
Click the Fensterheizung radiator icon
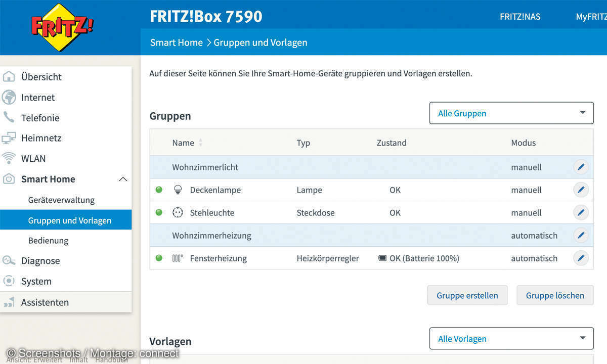pyautogui.click(x=178, y=258)
